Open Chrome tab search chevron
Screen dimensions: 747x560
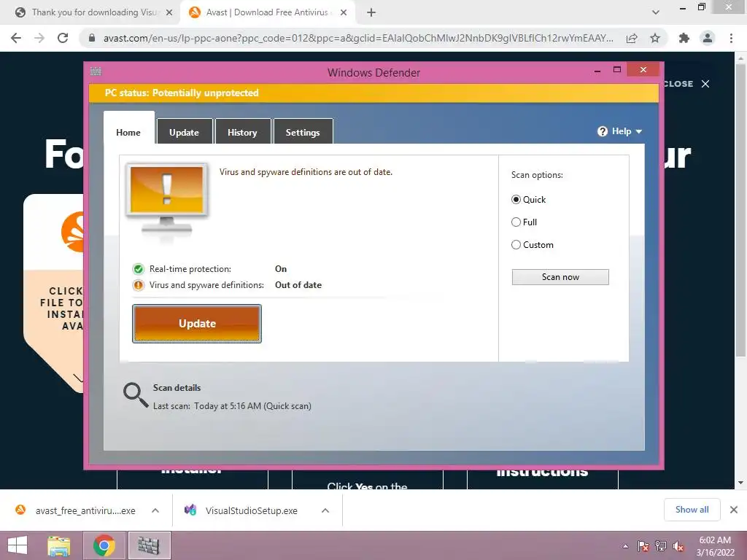click(656, 12)
